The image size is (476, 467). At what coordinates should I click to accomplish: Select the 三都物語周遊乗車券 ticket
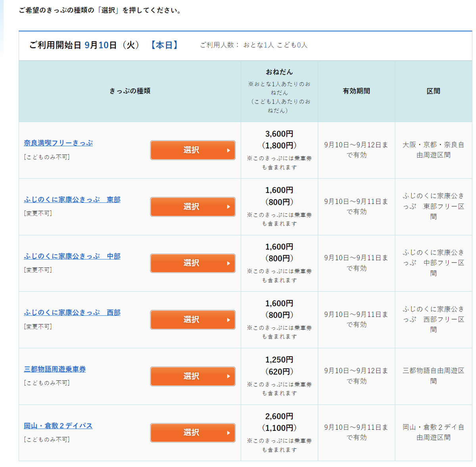[193, 376]
